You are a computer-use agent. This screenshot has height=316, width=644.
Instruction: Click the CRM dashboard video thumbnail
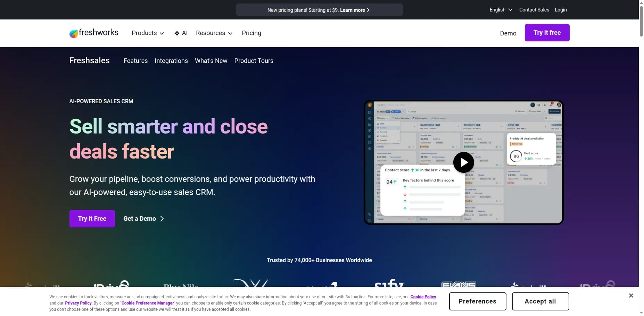pos(463,162)
